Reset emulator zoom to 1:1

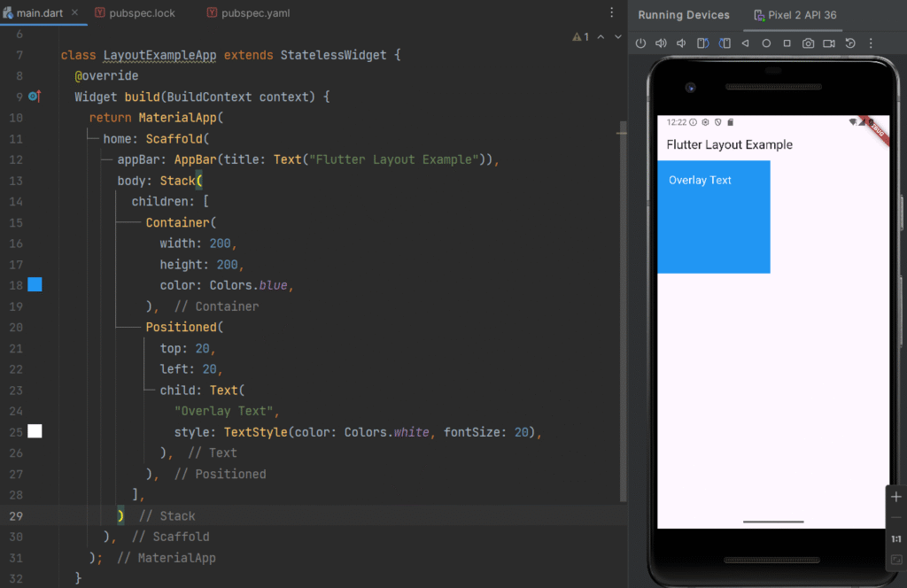[x=895, y=538]
